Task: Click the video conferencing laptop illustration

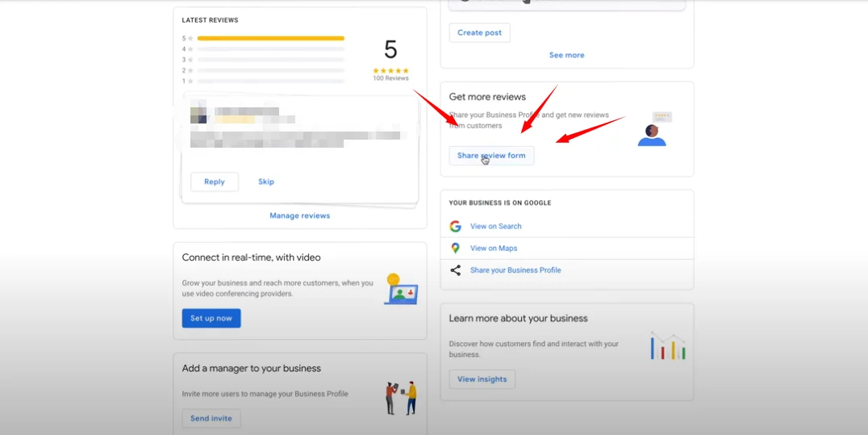Action: [x=400, y=289]
